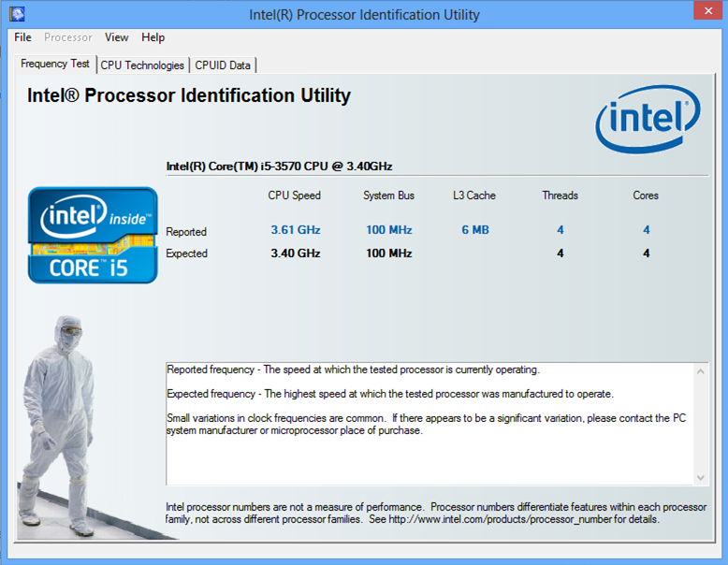This screenshot has height=565, width=728.
Task: Click the expected Cores value
Action: point(647,253)
